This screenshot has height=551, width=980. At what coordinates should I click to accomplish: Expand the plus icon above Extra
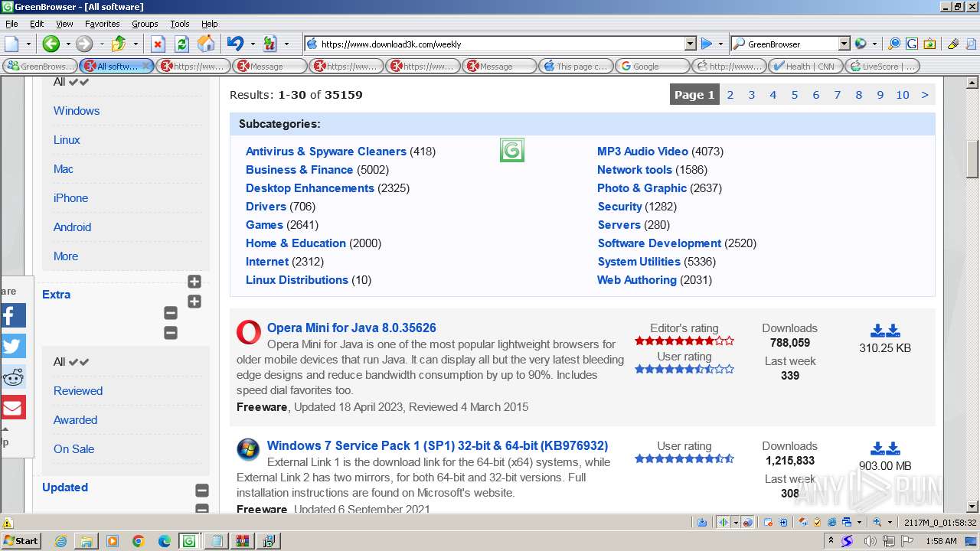194,282
